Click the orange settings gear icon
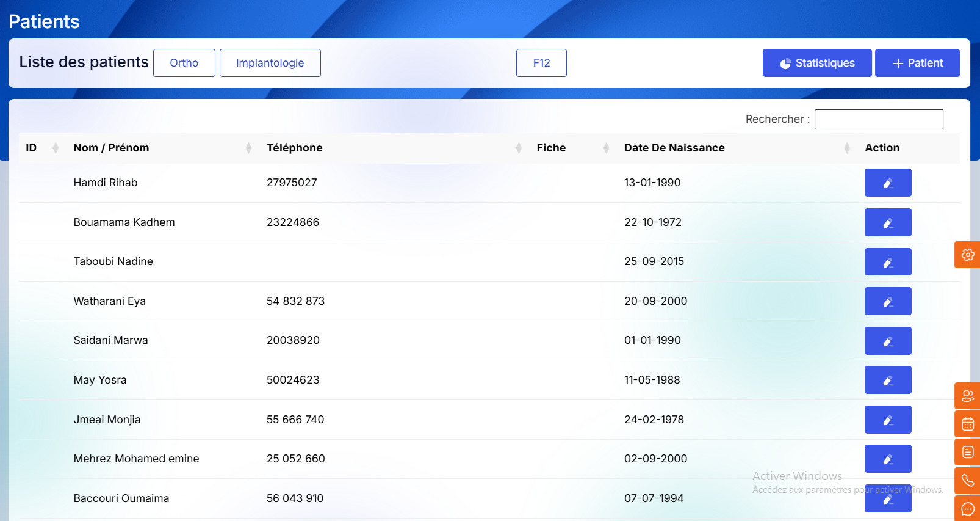The width and height of the screenshot is (980, 521). [x=967, y=255]
